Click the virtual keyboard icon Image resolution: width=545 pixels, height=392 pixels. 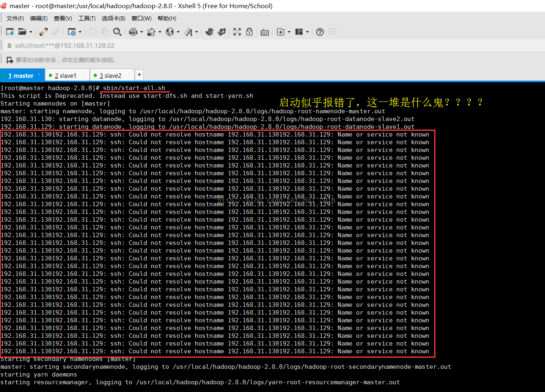pos(265,32)
